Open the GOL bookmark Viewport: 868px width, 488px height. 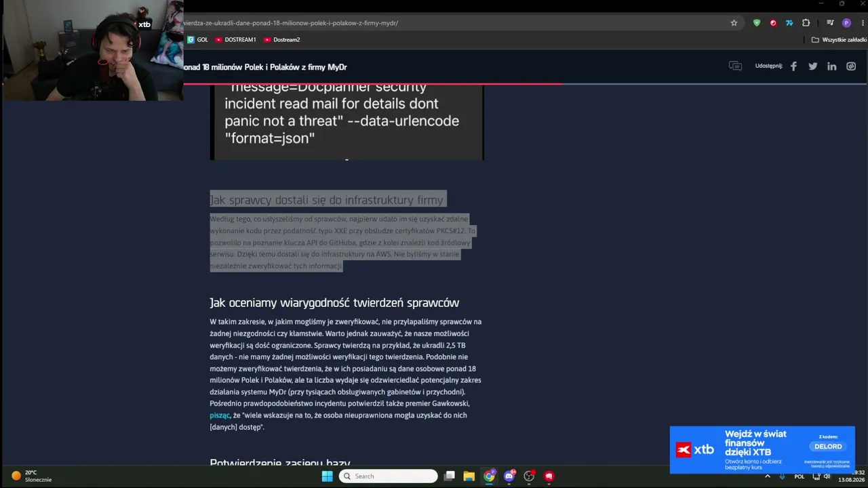(197, 40)
